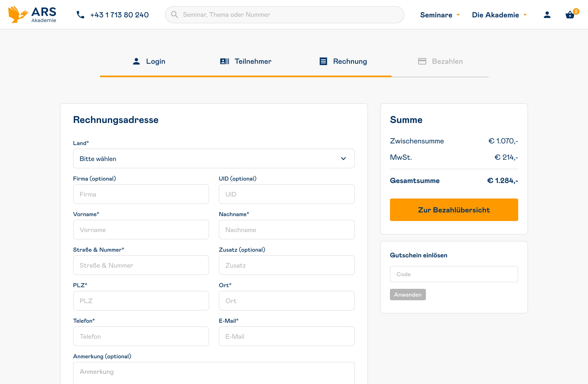Open the shopping basket icon
The height and width of the screenshot is (384, 588).
(570, 15)
